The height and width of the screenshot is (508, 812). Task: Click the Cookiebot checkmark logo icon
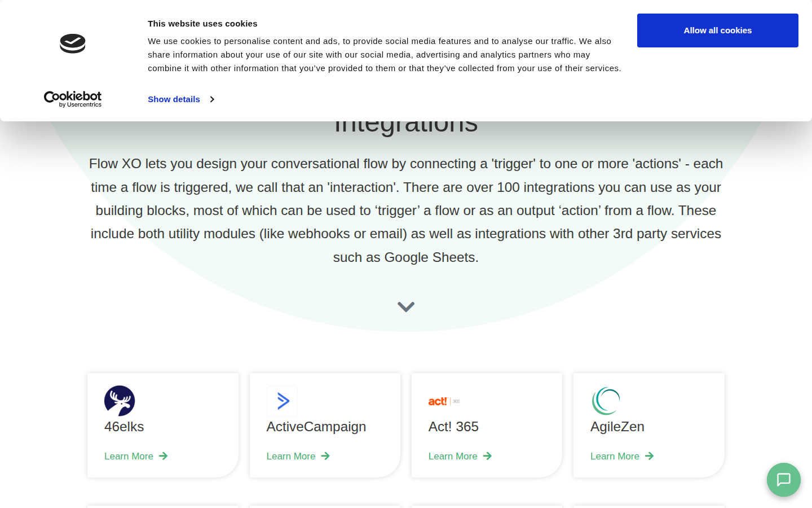(73, 43)
